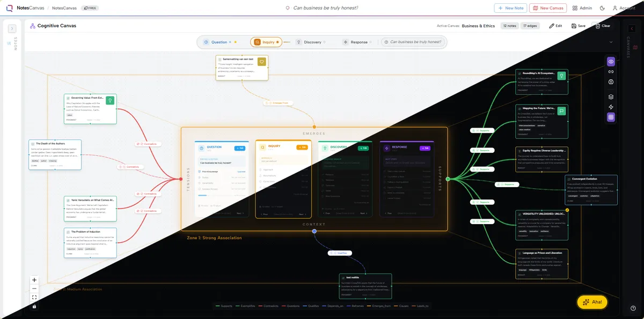Viewport: 644px width, 319px height.
Task: Click the New Canvas button
Action: [548, 8]
